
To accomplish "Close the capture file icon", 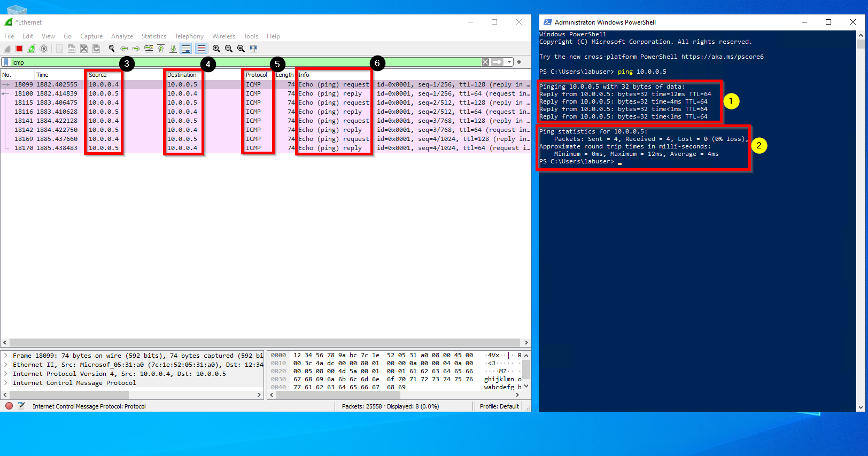I will (x=84, y=49).
